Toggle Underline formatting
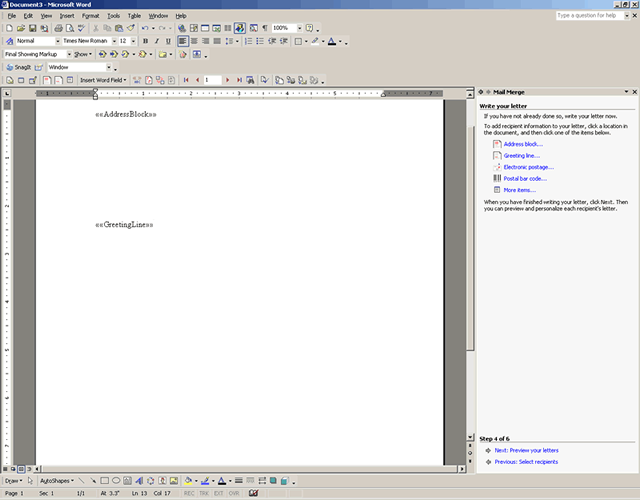The height and width of the screenshot is (500, 640). coord(168,41)
